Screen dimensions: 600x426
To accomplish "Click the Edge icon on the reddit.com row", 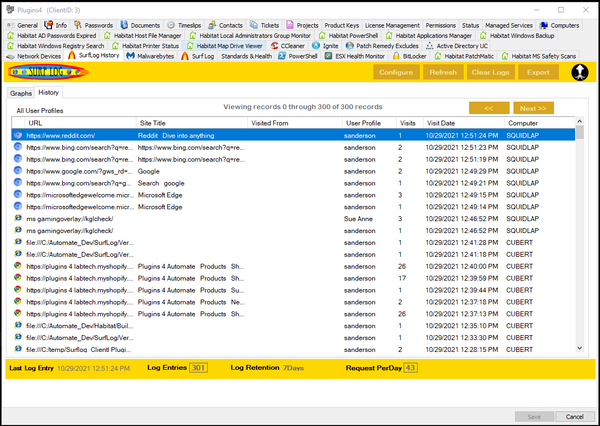I will (18, 135).
